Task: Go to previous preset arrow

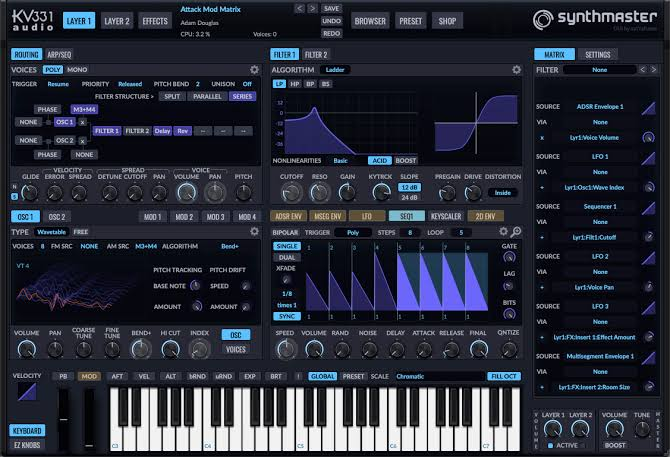Action: 300,9
